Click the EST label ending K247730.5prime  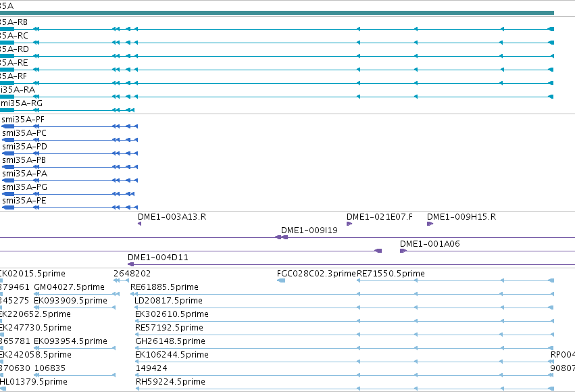coord(36,328)
